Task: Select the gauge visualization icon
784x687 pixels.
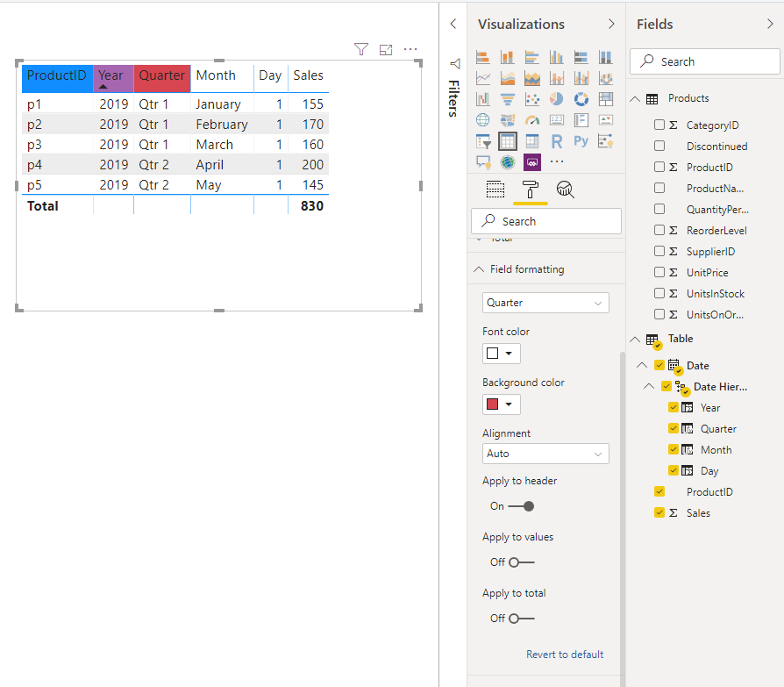Action: (x=532, y=120)
